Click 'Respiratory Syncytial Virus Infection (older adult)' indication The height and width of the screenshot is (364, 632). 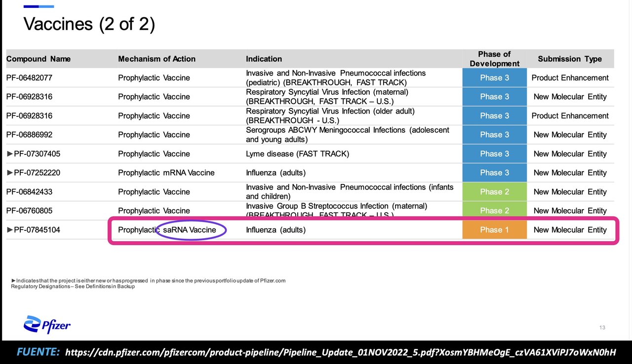[330, 115]
